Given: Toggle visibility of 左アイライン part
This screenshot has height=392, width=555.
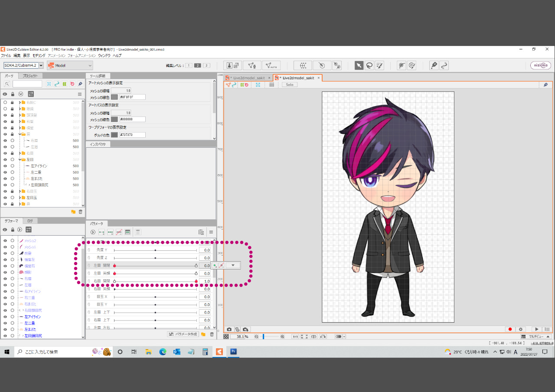Looking at the screenshot, I should pos(5,166).
